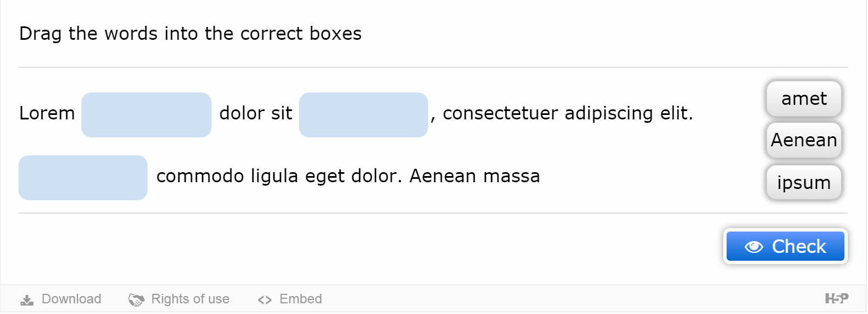Open the Embed link text
The width and height of the screenshot is (868, 314).
tap(301, 299)
